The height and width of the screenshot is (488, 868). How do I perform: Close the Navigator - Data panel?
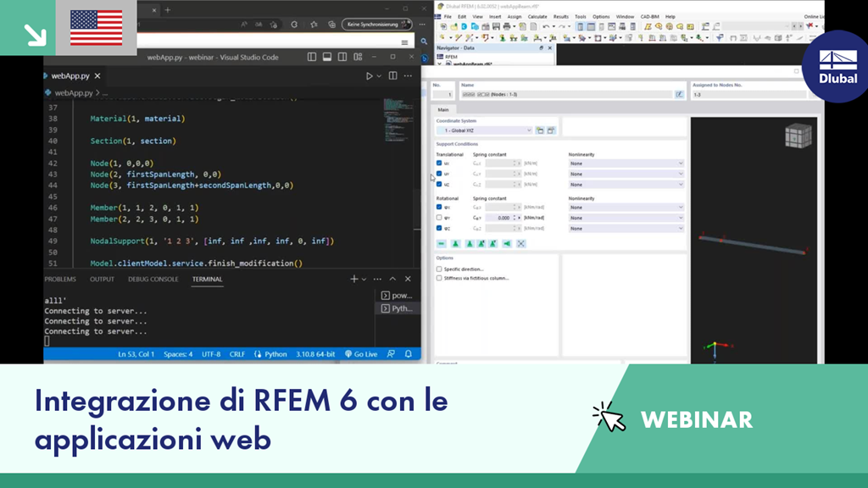(549, 48)
